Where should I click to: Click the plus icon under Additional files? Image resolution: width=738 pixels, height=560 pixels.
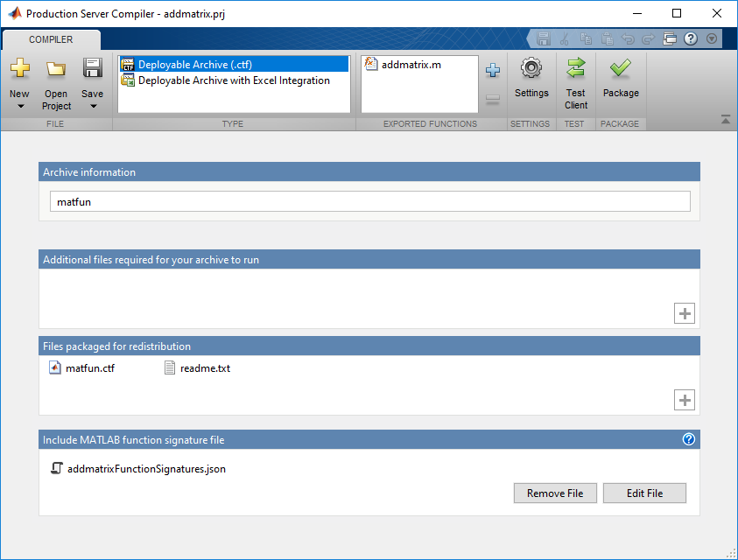pyautogui.click(x=684, y=312)
